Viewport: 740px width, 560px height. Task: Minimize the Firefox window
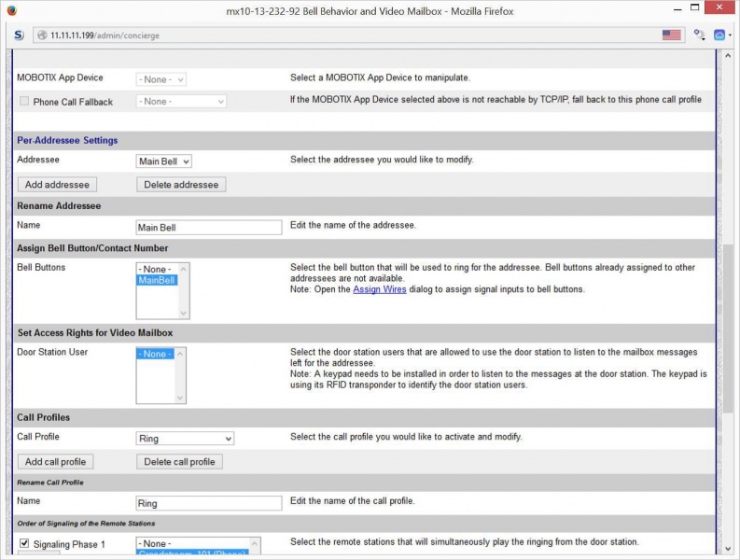[x=677, y=8]
